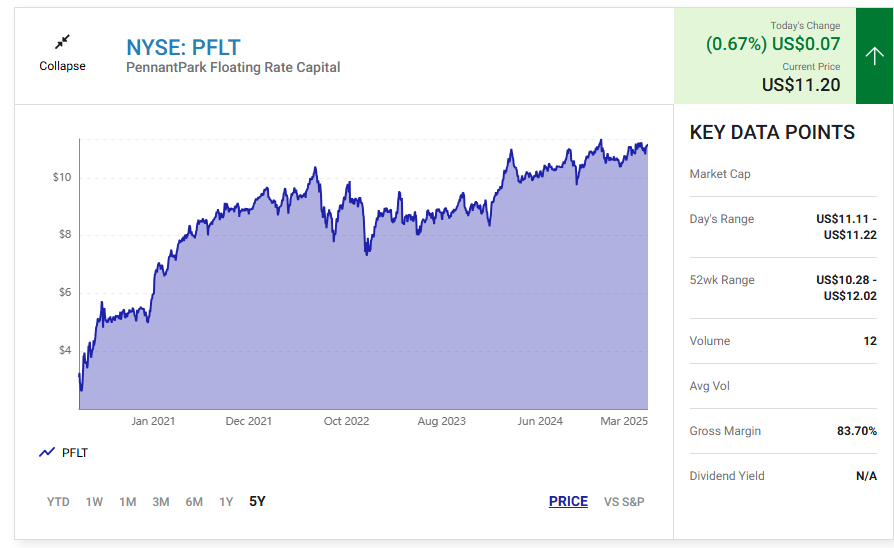Screen dimensions: 894x548
Task: Select the YTD time range
Action: pyautogui.click(x=58, y=502)
